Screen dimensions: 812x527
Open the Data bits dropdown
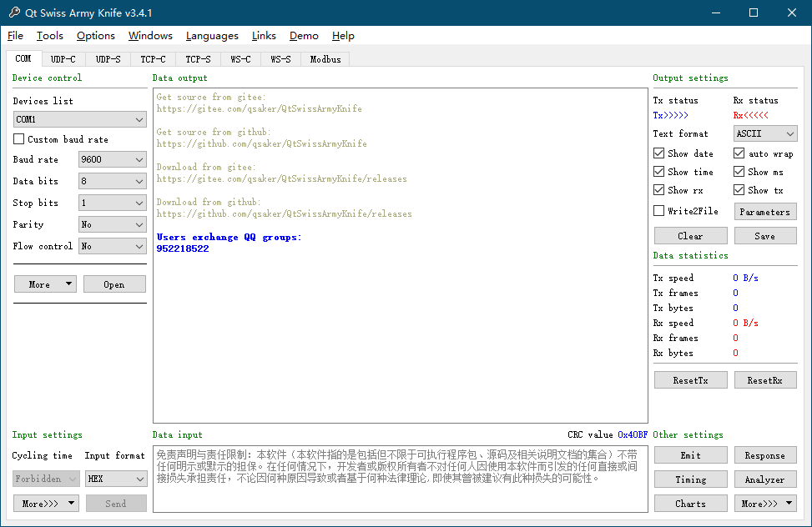pyautogui.click(x=113, y=181)
